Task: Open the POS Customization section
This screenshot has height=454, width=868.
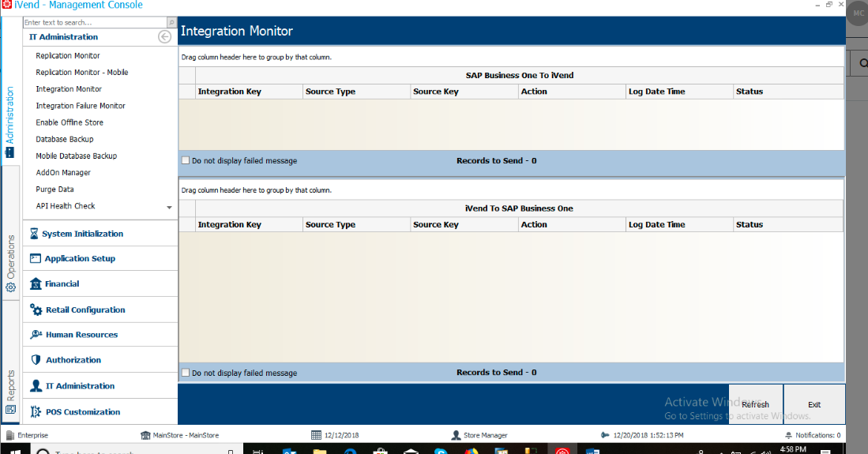Action: click(x=100, y=411)
